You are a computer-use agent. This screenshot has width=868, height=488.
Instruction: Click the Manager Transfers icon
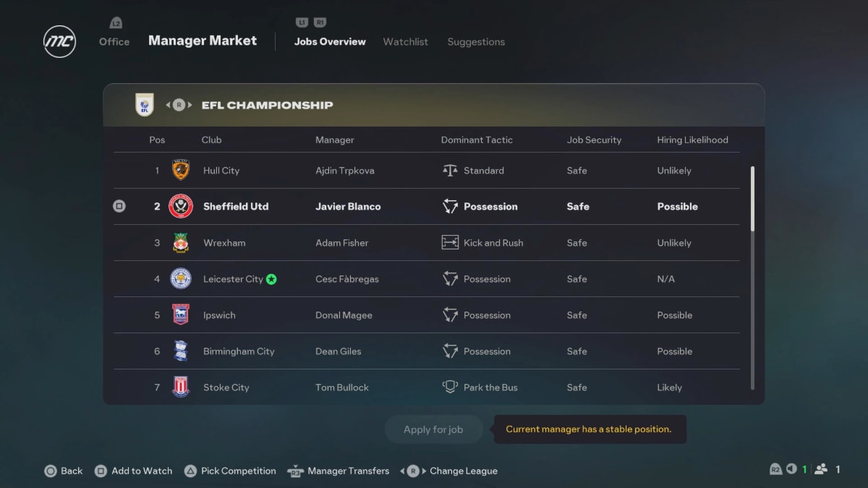pyautogui.click(x=294, y=471)
